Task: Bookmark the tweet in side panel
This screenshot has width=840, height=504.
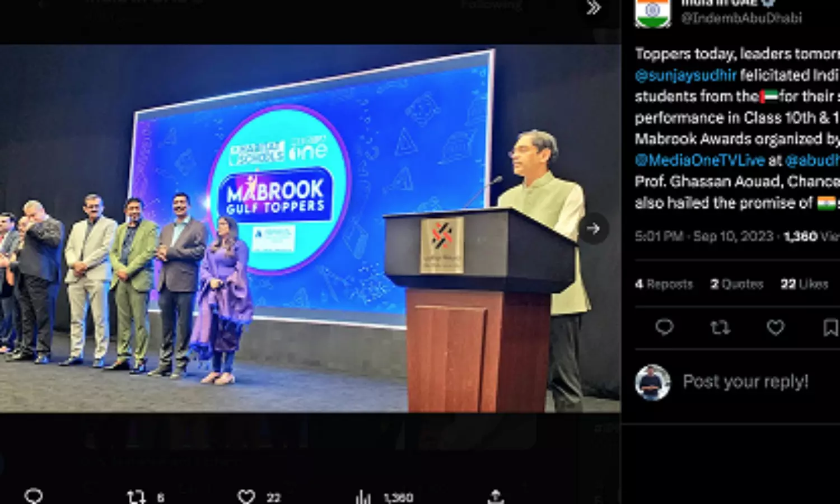Action: [831, 327]
